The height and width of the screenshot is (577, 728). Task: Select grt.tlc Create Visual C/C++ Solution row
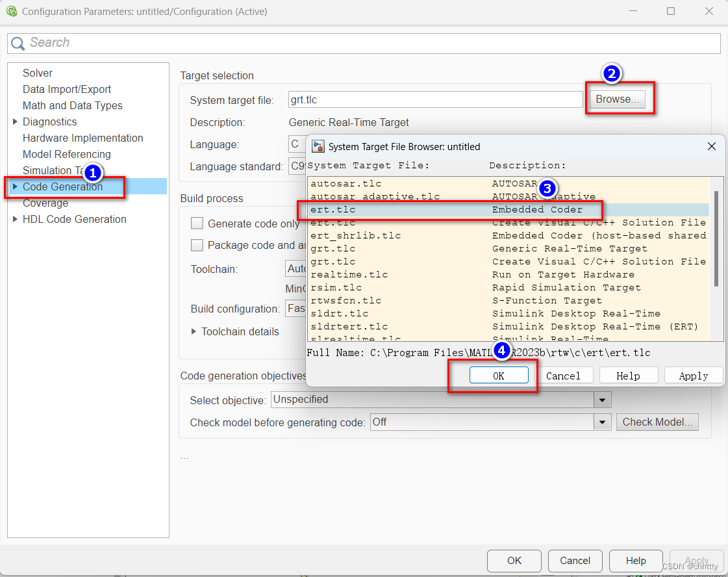[508, 262]
